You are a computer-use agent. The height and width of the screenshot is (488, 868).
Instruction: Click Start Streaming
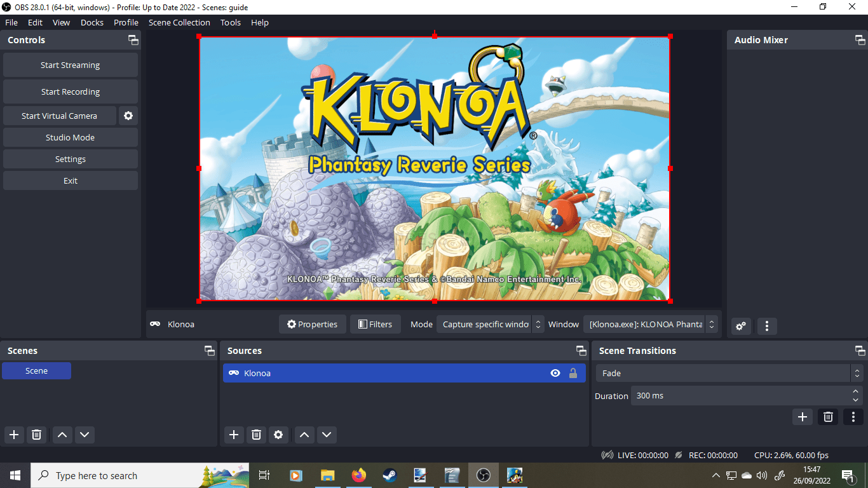pos(71,65)
